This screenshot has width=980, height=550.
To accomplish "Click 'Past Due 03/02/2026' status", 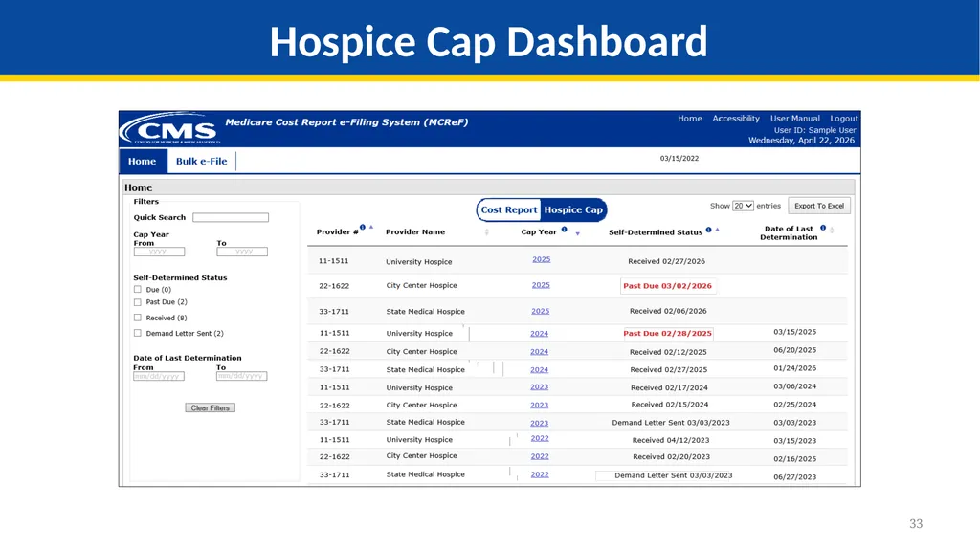I will pyautogui.click(x=667, y=286).
